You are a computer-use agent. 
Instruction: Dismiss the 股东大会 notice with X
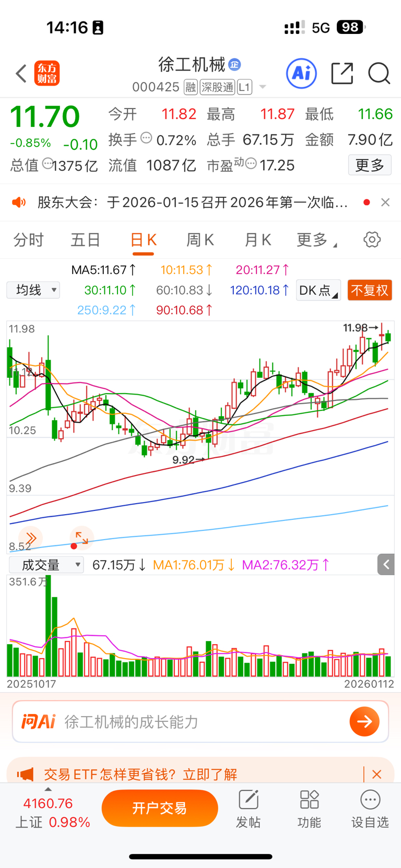pyautogui.click(x=385, y=203)
